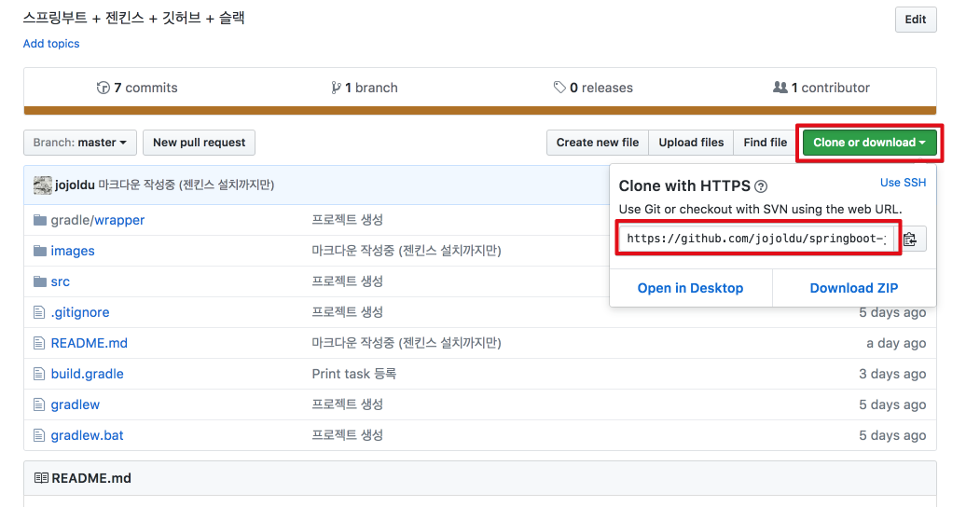The image size is (980, 507).
Task: Click '3 days ago' in build.gradle row
Action: (x=892, y=374)
